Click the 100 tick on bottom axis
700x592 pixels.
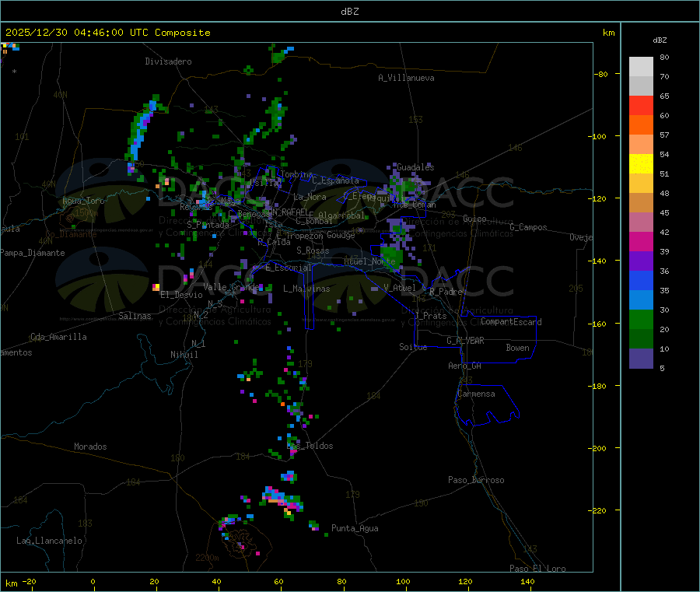pos(403,581)
